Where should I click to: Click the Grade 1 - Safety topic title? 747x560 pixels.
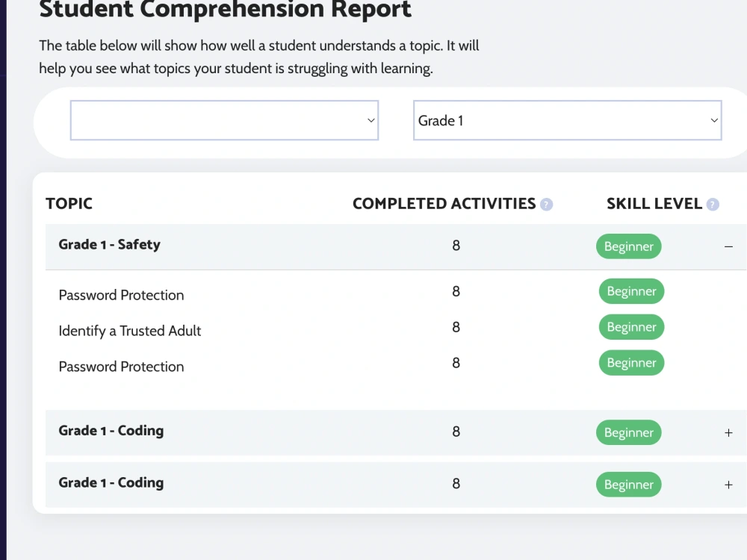coord(110,245)
